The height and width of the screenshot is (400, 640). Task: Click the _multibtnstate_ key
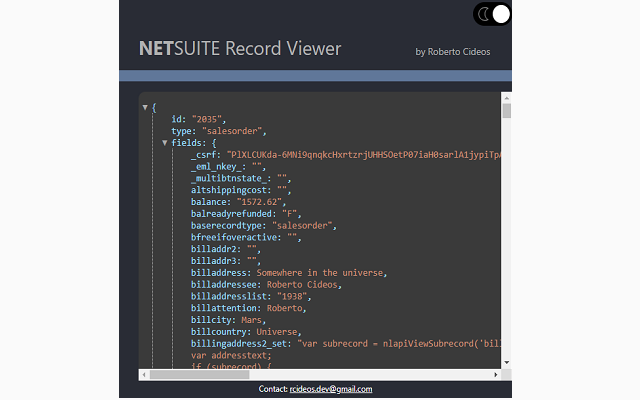tap(231, 179)
